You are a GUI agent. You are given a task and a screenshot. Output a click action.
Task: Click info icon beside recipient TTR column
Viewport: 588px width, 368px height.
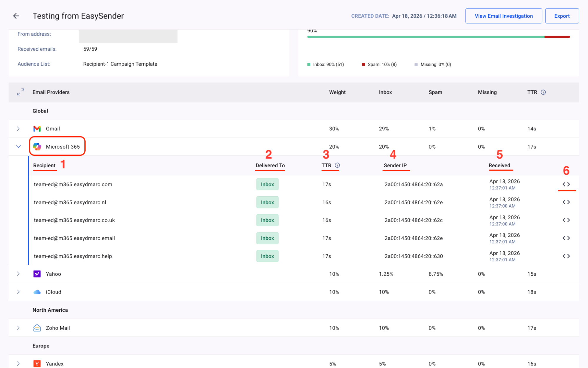(337, 165)
